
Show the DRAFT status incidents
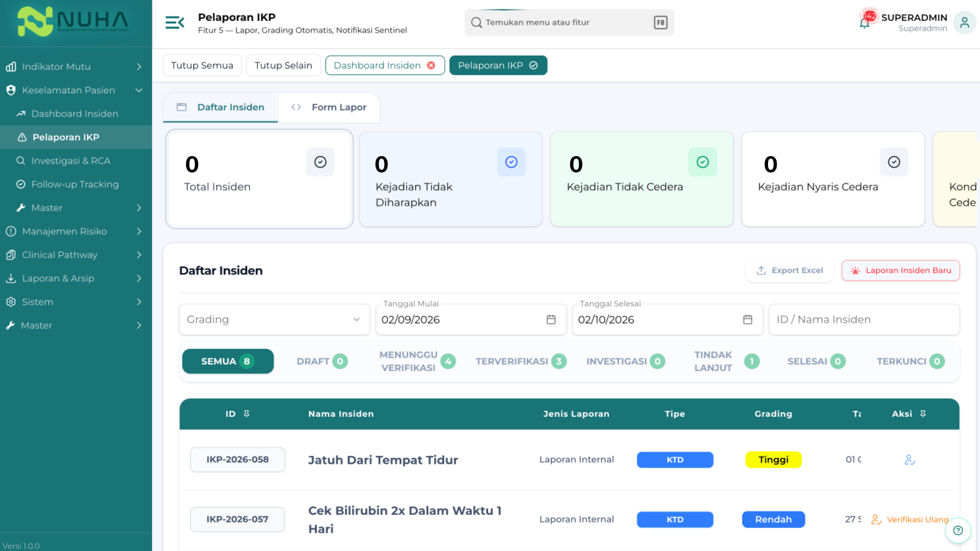tap(322, 361)
